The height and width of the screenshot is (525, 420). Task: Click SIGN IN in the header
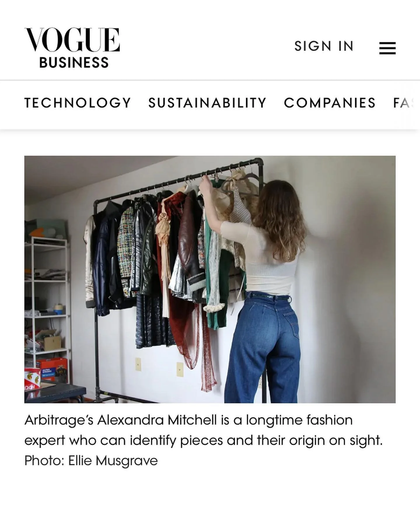(x=324, y=46)
